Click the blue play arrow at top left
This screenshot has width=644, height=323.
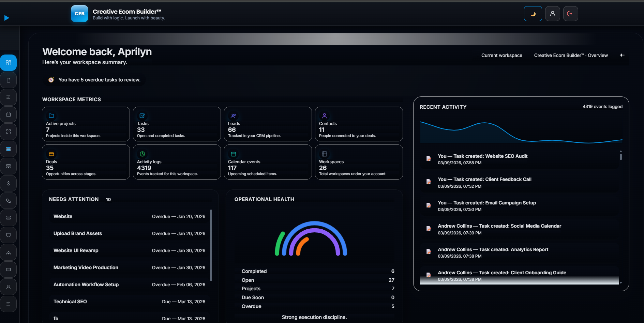click(x=6, y=18)
